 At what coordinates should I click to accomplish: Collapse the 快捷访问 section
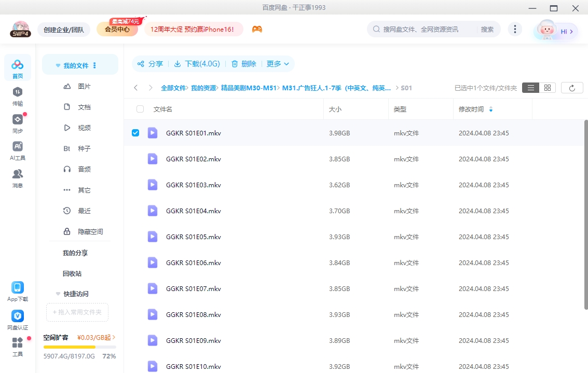(58, 294)
